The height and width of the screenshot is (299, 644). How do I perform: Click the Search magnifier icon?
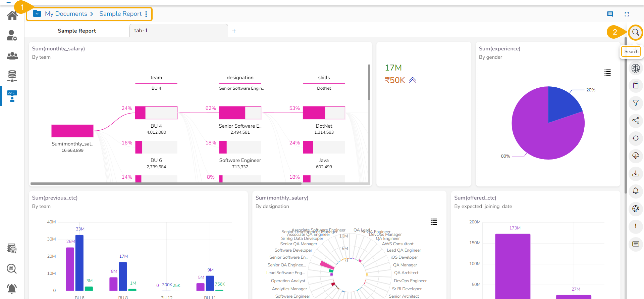tap(636, 33)
